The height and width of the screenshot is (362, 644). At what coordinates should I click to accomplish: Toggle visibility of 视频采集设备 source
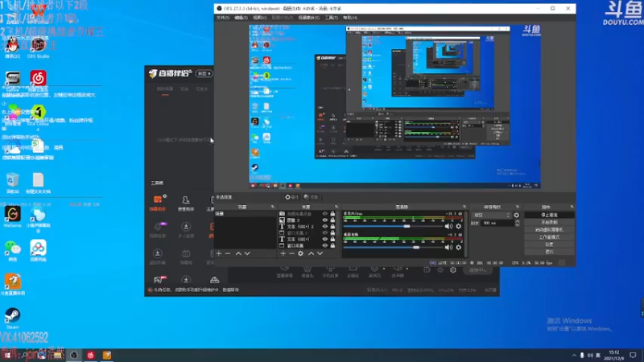point(325,214)
